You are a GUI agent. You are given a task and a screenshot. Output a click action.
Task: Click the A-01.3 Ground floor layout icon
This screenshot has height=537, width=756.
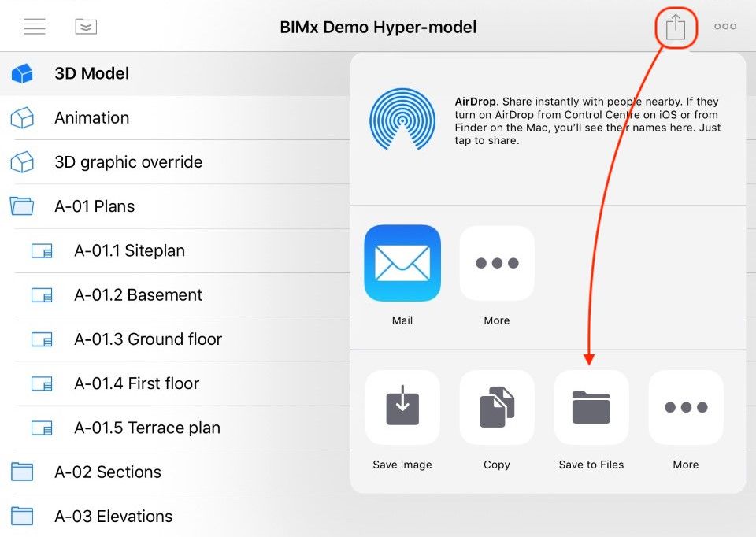(42, 339)
